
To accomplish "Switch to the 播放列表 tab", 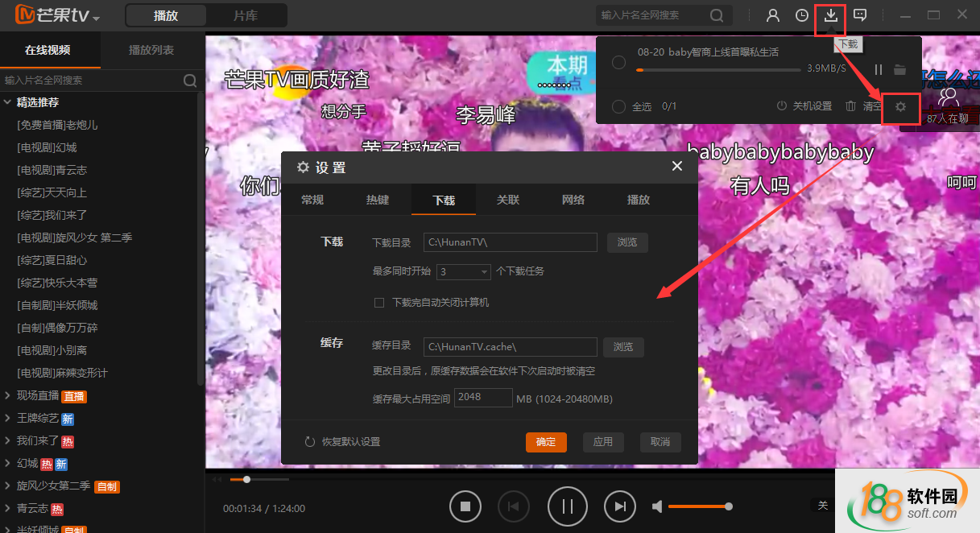I will pyautogui.click(x=151, y=50).
